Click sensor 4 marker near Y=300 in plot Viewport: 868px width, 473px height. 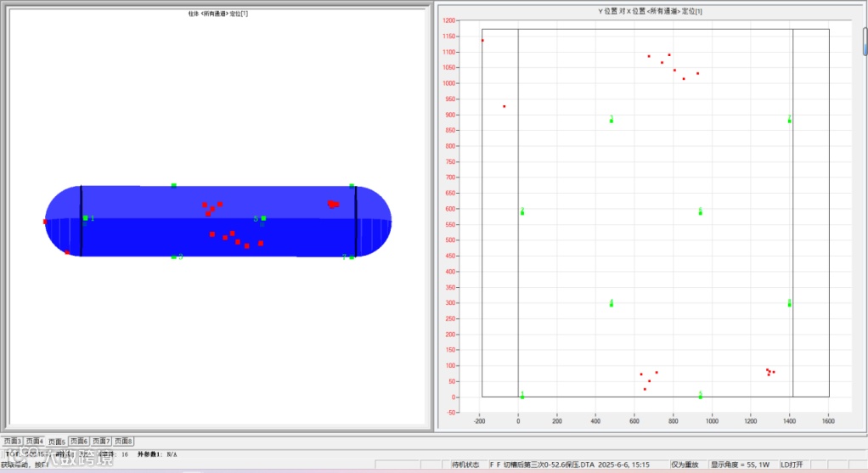612,304
